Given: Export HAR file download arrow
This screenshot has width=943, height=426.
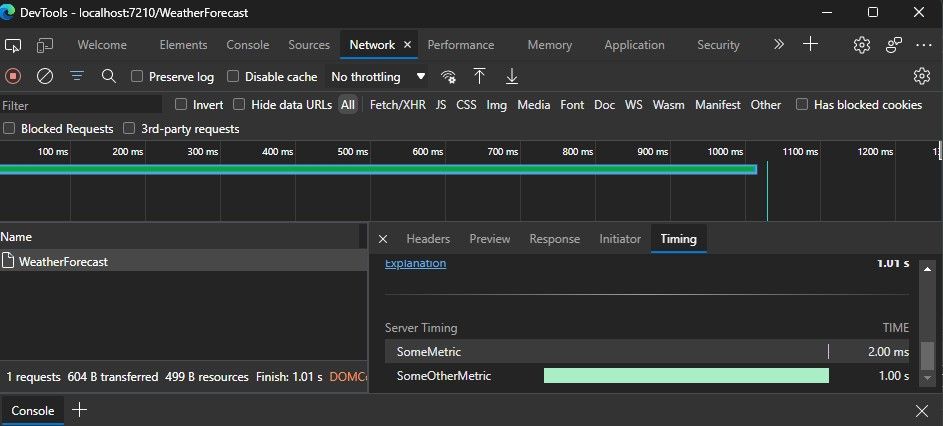Looking at the screenshot, I should pos(512,76).
